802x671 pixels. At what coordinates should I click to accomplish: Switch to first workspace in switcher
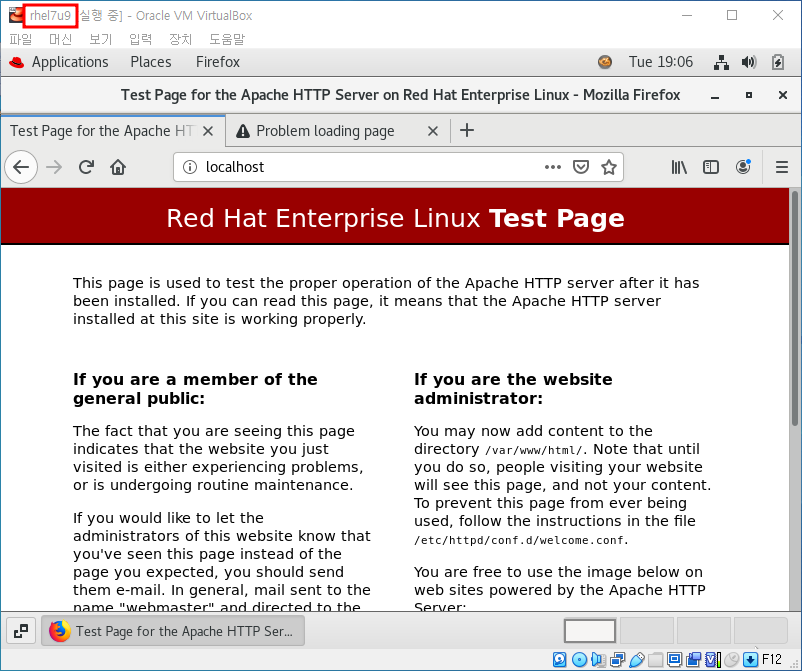pos(590,631)
